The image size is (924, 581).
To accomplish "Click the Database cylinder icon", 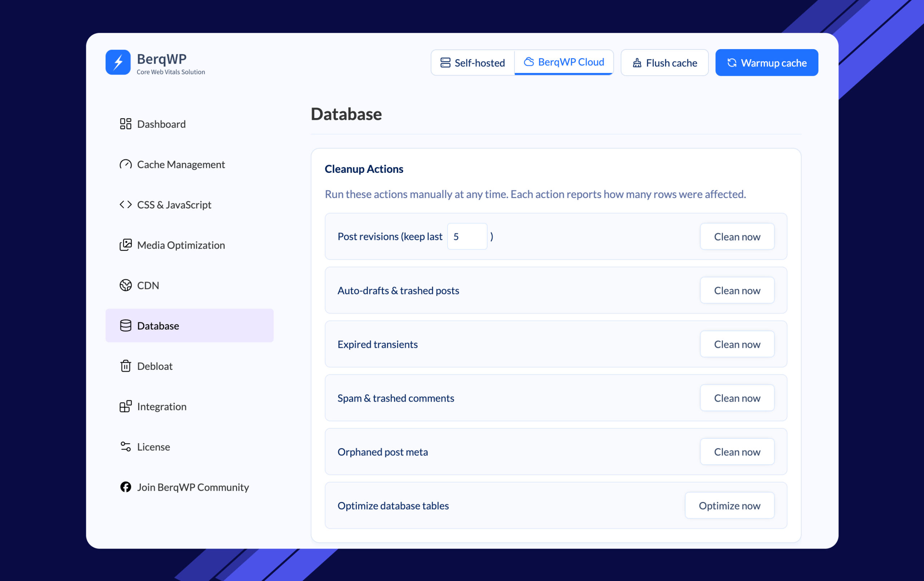I will 126,326.
